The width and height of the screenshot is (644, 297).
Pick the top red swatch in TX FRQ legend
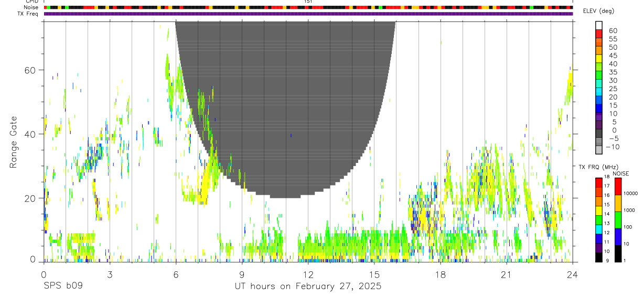[x=598, y=183]
